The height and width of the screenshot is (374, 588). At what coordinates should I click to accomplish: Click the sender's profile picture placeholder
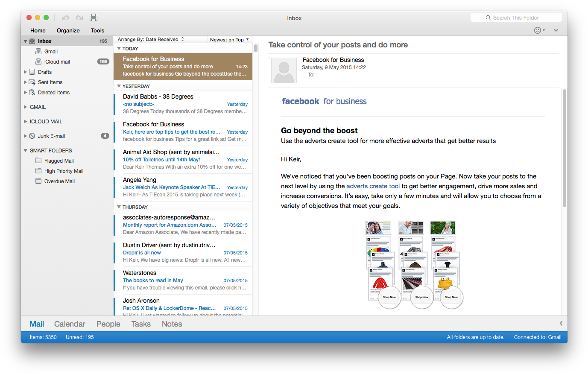pyautogui.click(x=284, y=70)
